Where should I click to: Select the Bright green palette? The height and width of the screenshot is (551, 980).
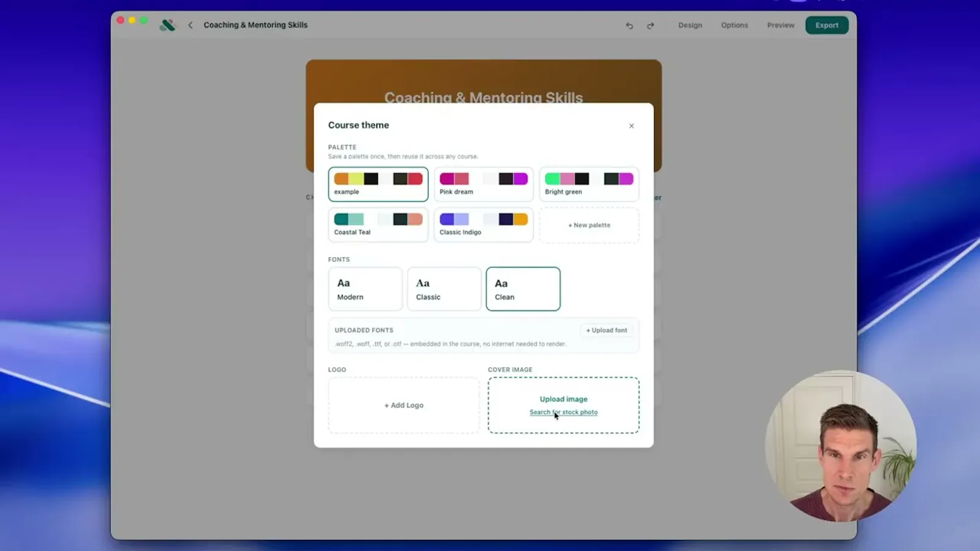pos(589,184)
